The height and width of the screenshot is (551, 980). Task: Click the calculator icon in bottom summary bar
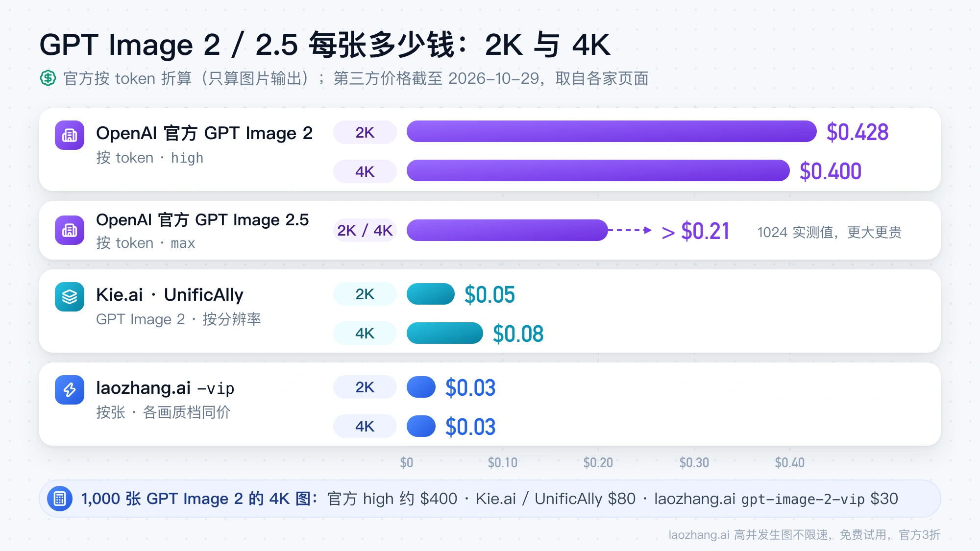pyautogui.click(x=60, y=499)
